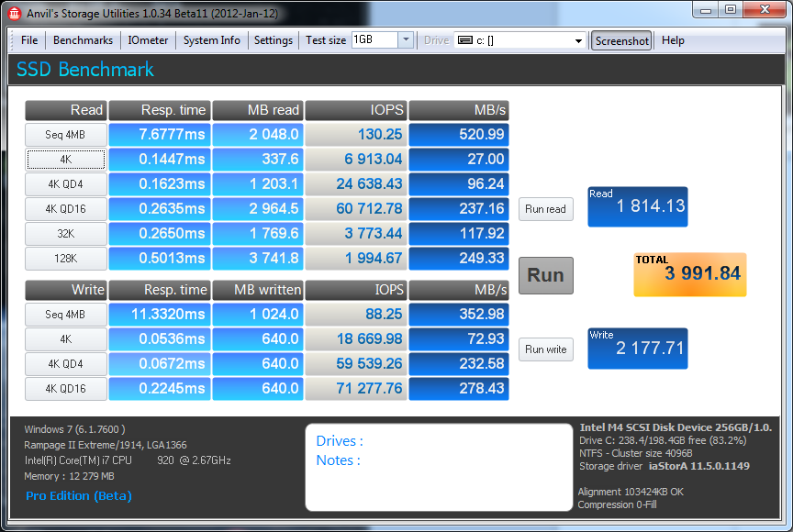The width and height of the screenshot is (793, 532).
Task: Click the Alignment 103424KB OK text
Action: click(x=631, y=492)
